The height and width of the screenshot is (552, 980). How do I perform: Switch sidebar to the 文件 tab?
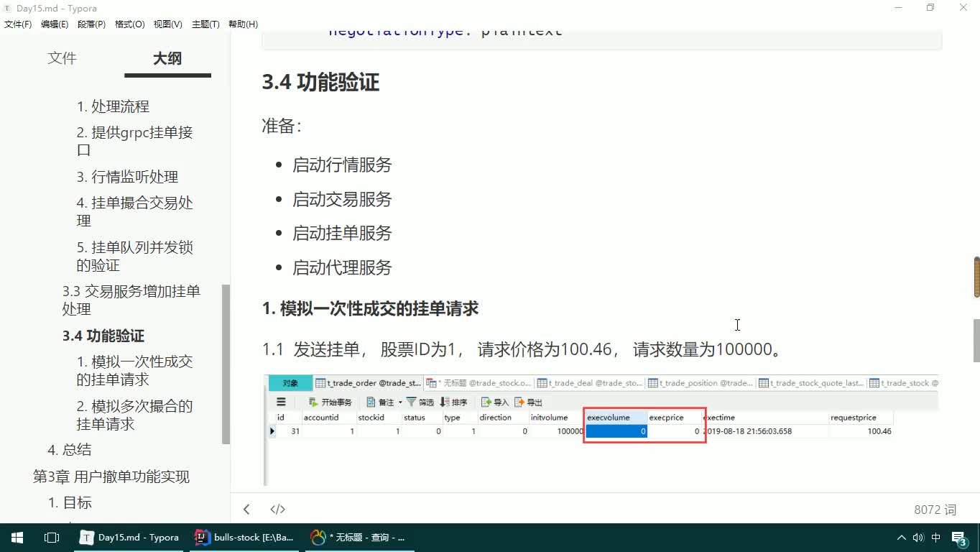pyautogui.click(x=62, y=58)
